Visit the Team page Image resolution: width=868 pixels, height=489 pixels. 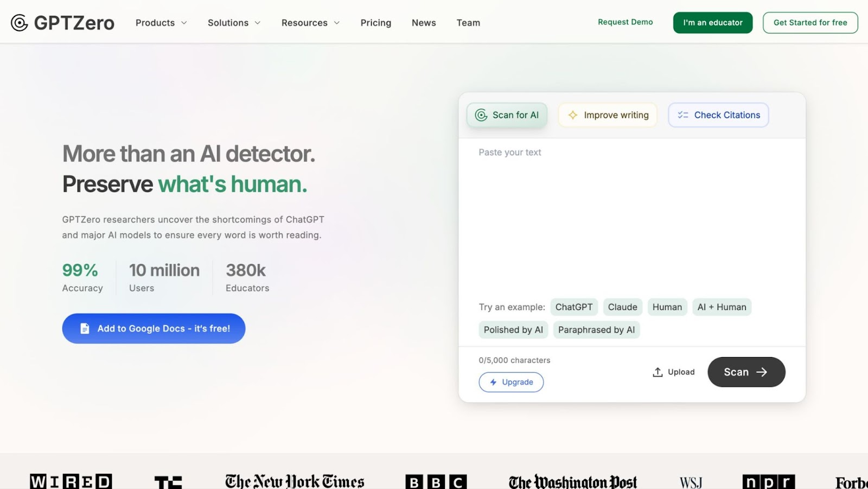(x=468, y=23)
